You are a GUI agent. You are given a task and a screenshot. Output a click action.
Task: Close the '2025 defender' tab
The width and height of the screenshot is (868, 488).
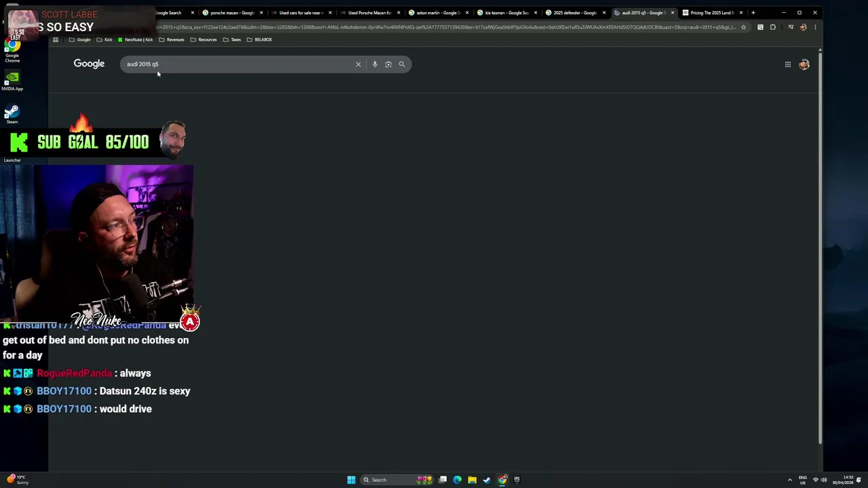click(604, 13)
